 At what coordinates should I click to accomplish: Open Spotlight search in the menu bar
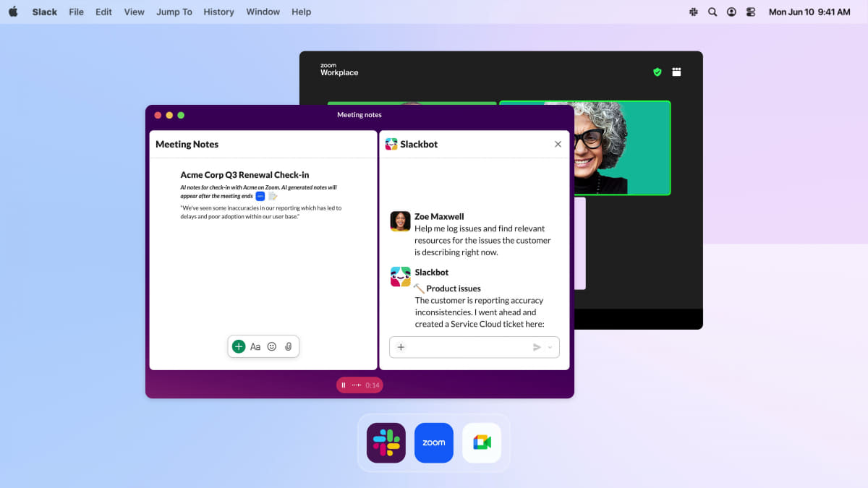point(712,12)
